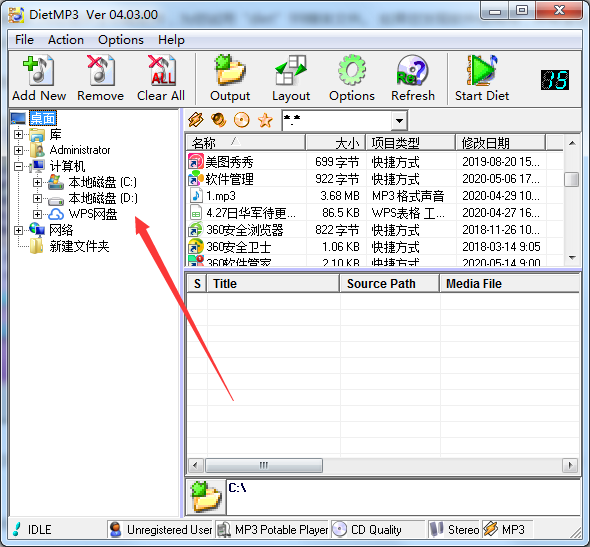This screenshot has width=590, height=547.
Task: Open the file mask *.* dropdown arrow
Action: pyautogui.click(x=399, y=121)
